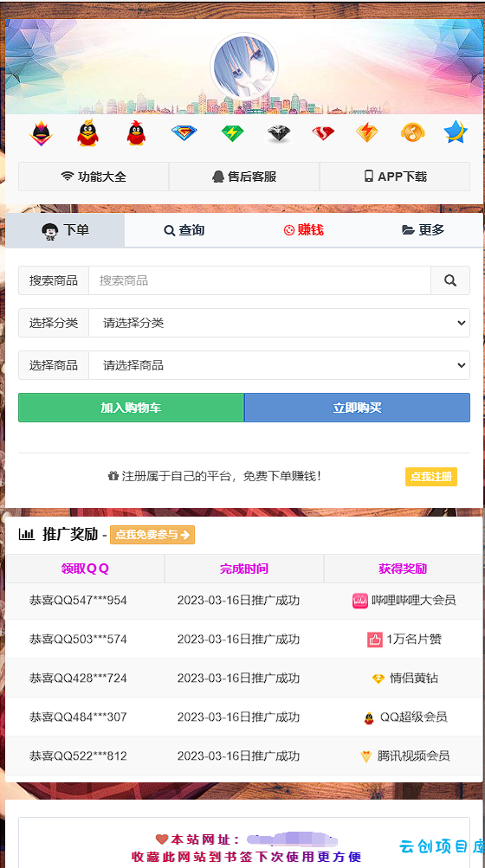Click the 立即购买 button
This screenshot has height=868, width=485.
tap(358, 408)
